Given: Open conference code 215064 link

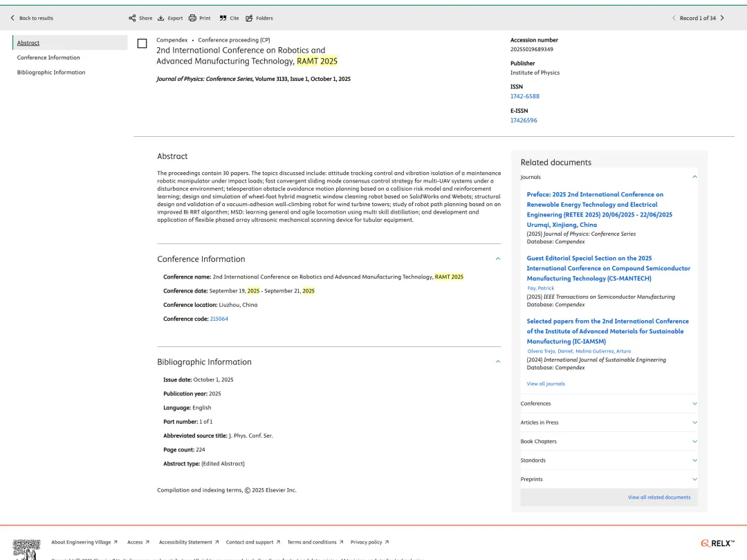Looking at the screenshot, I should coord(219,319).
